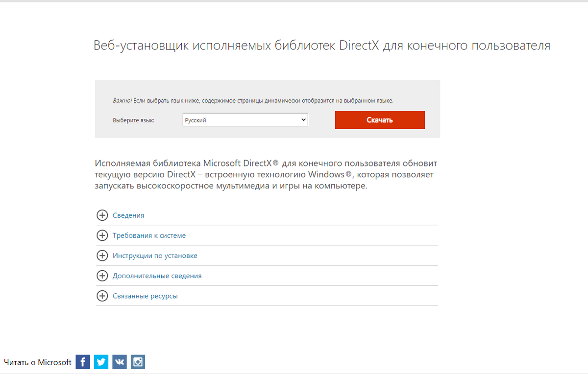Download the installer with the Скачать button
Image resolution: width=588 pixels, height=374 pixels.
click(380, 120)
